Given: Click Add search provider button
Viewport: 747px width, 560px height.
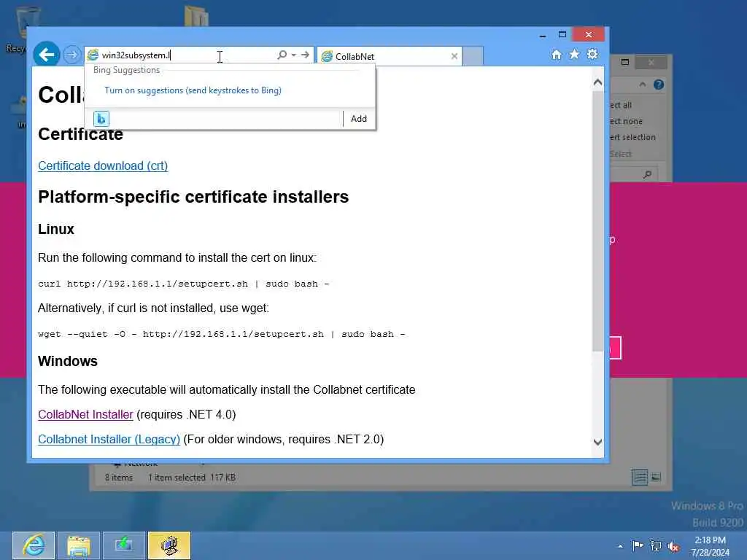Looking at the screenshot, I should coord(359,119).
